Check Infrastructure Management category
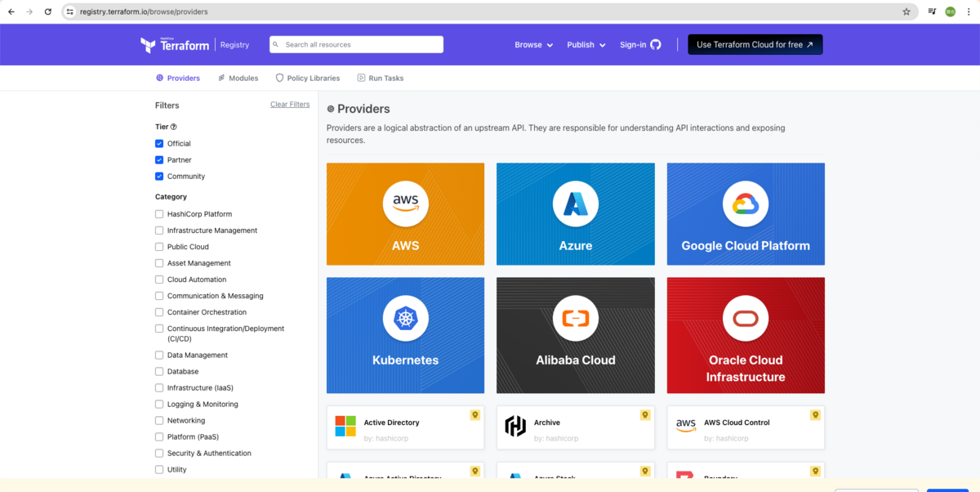The height and width of the screenshot is (492, 980). [x=159, y=230]
